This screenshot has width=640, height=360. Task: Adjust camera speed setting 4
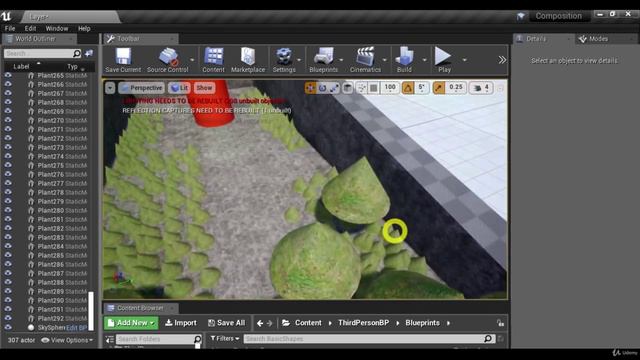[481, 88]
